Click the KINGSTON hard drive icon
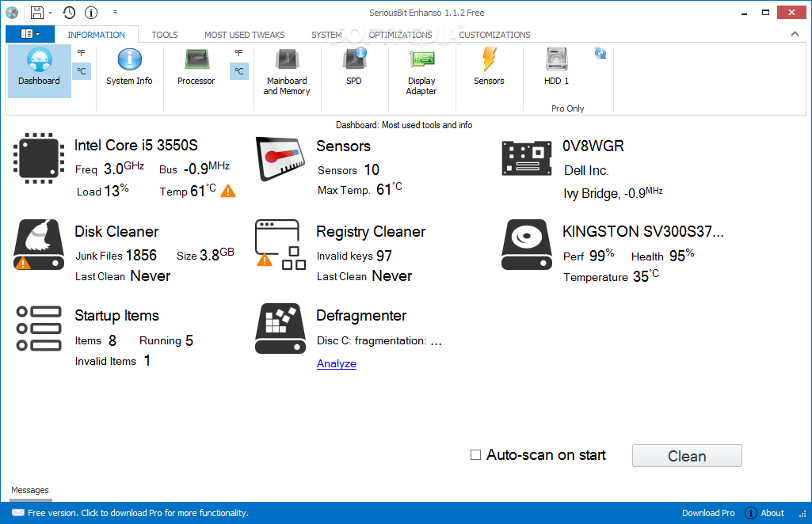Image resolution: width=812 pixels, height=524 pixels. pyautogui.click(x=527, y=245)
